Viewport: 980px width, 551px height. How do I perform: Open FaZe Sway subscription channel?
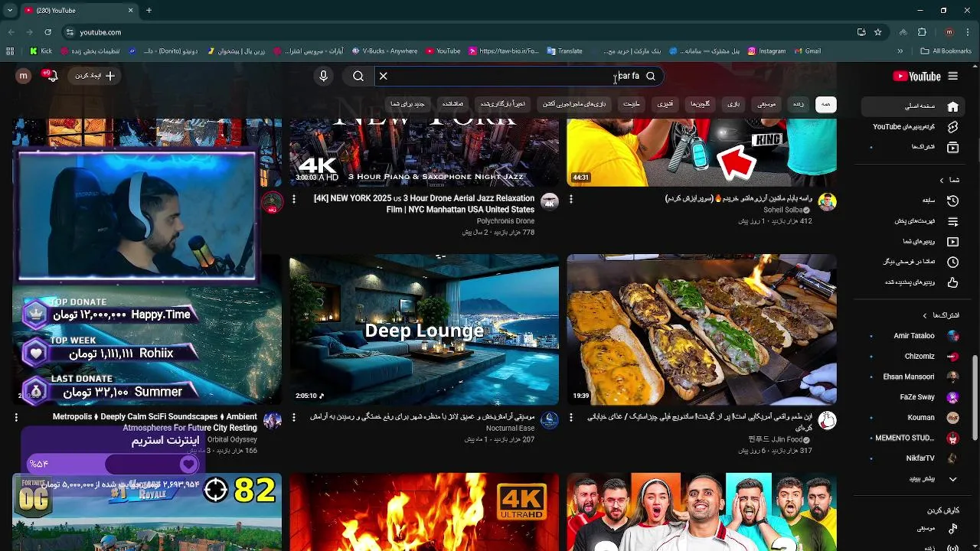tap(913, 397)
